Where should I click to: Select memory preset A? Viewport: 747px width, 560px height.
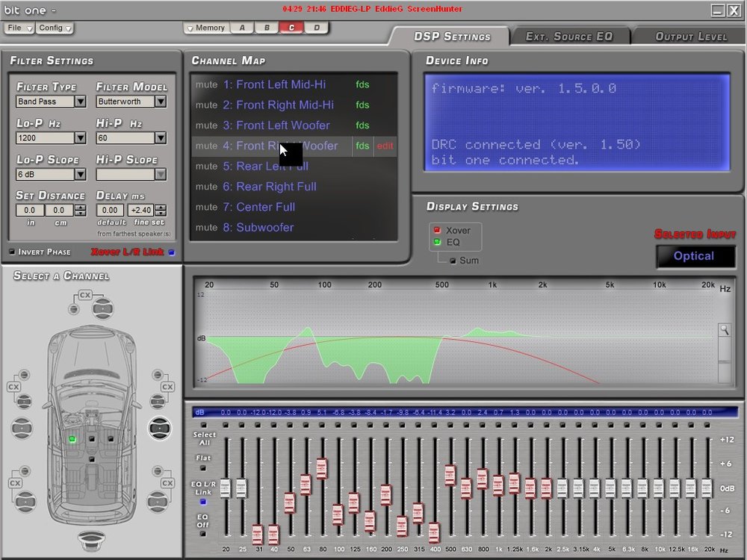[242, 28]
